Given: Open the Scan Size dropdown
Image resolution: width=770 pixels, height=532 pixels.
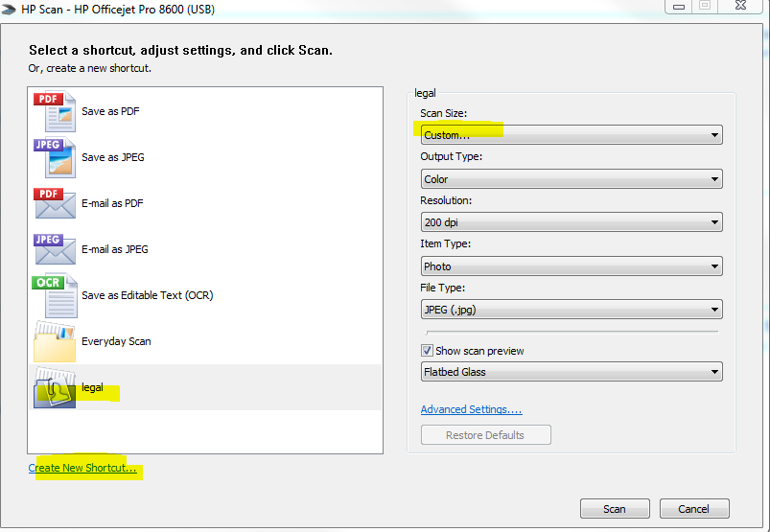Looking at the screenshot, I should tap(572, 135).
